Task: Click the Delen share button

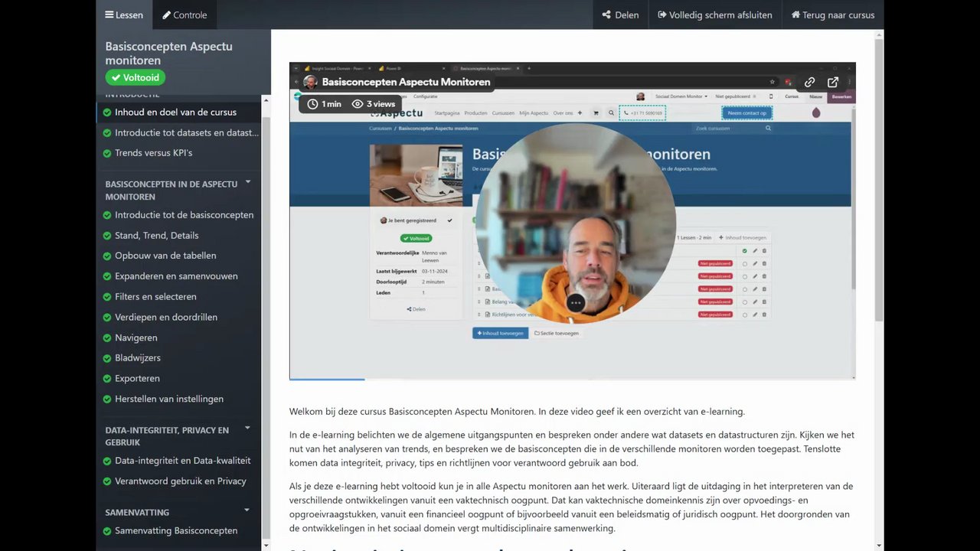Action: (620, 15)
